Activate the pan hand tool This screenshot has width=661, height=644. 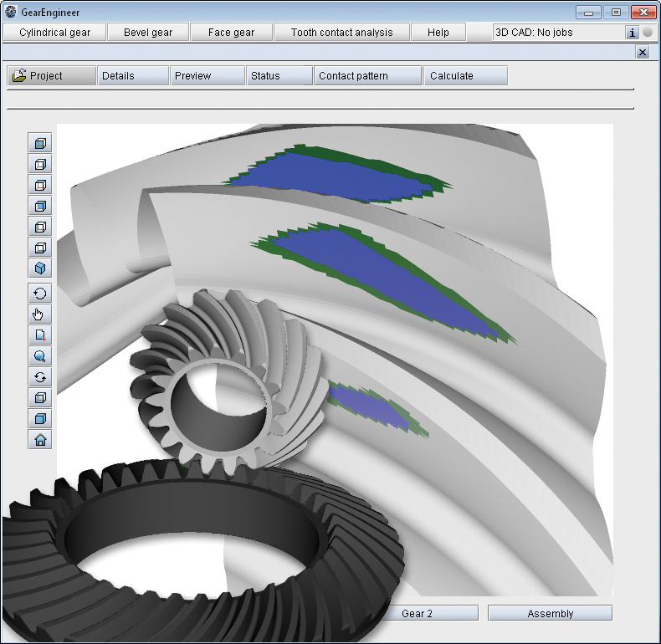(x=40, y=314)
